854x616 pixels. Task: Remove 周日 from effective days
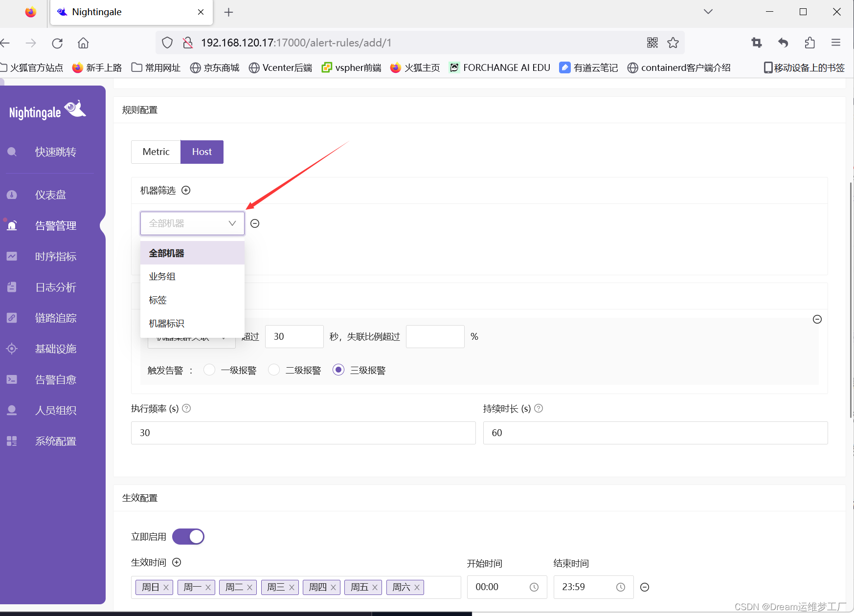[166, 588]
